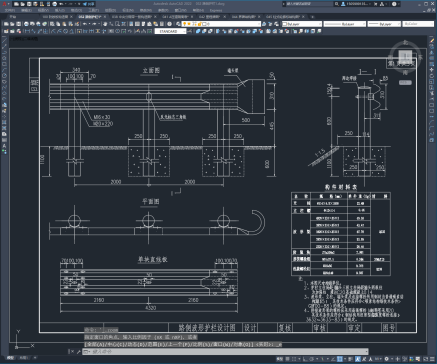Open the status bar customization menu icon
The image size is (437, 364).
click(x=431, y=359)
